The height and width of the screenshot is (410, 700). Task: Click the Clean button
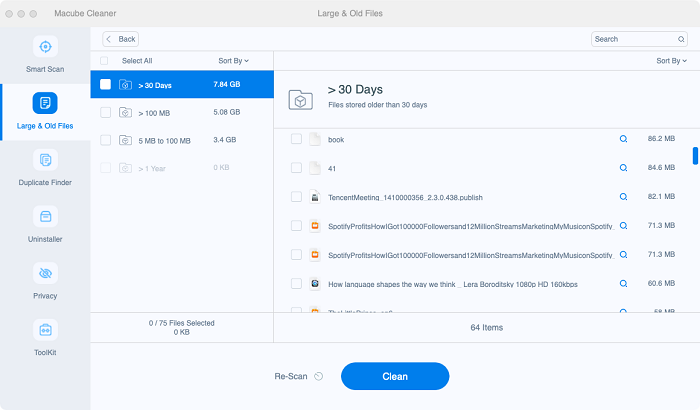pyautogui.click(x=395, y=377)
